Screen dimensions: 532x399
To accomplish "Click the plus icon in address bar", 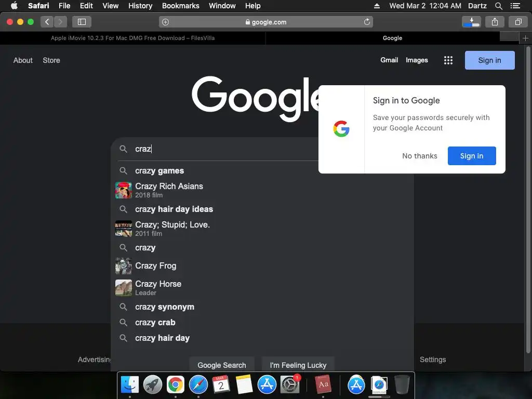I will coord(166,22).
